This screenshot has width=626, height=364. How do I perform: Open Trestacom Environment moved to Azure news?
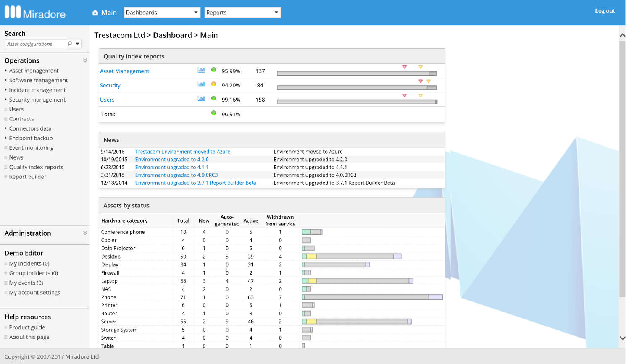coord(182,152)
